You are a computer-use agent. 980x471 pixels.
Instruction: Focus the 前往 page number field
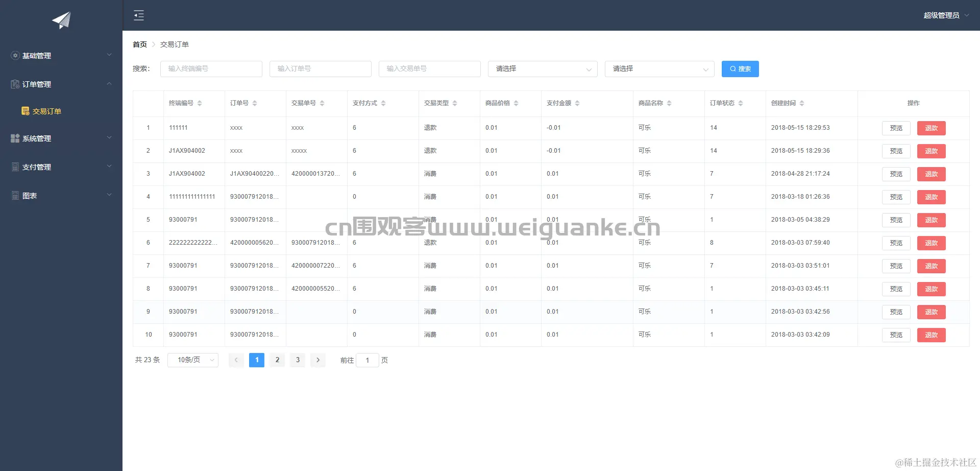click(x=367, y=360)
